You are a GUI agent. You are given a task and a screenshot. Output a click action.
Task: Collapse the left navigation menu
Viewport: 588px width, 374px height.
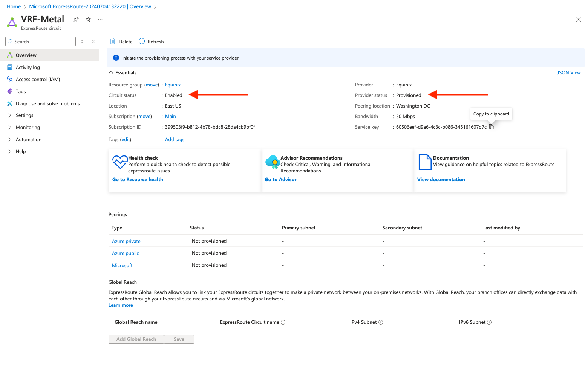(x=93, y=42)
